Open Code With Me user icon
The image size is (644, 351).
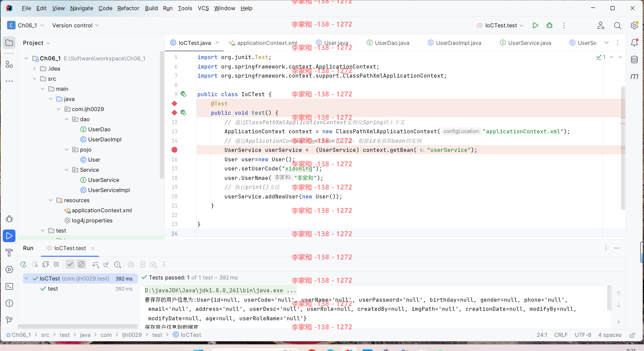click(x=601, y=25)
